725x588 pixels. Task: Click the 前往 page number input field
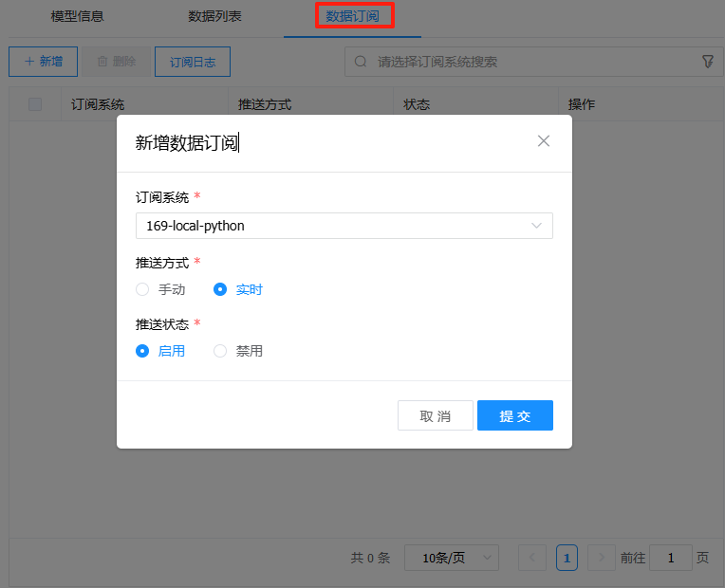[671, 558]
